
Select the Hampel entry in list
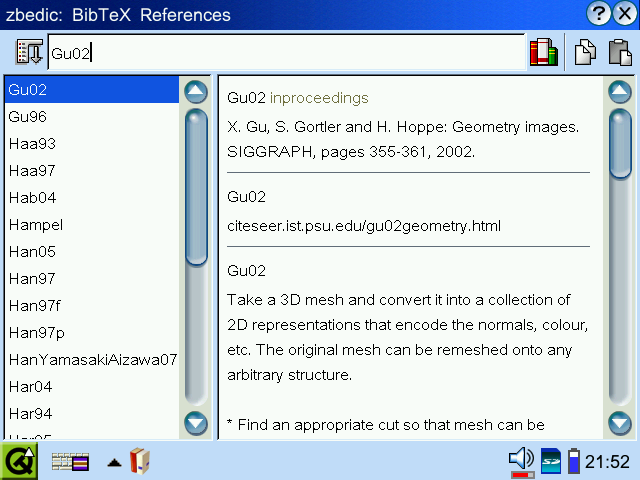35,224
